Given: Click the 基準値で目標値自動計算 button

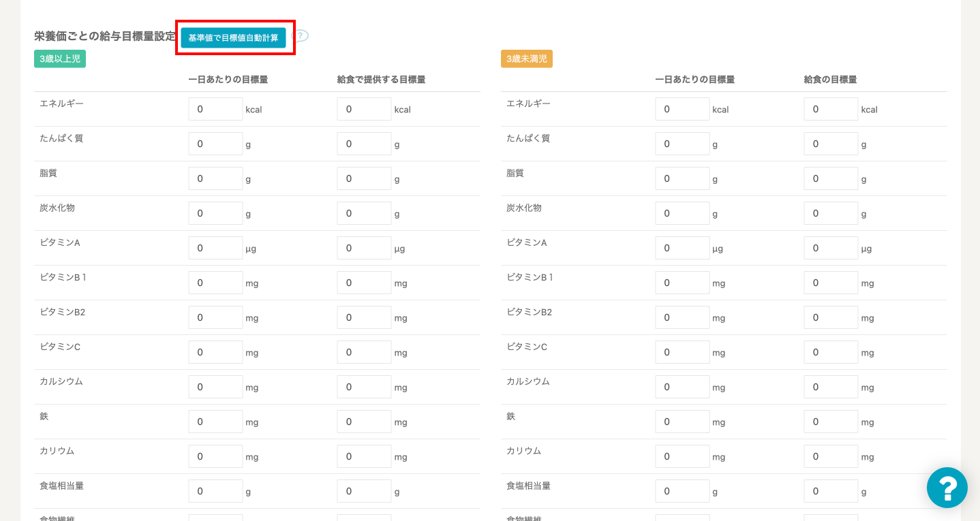Looking at the screenshot, I should coord(233,37).
